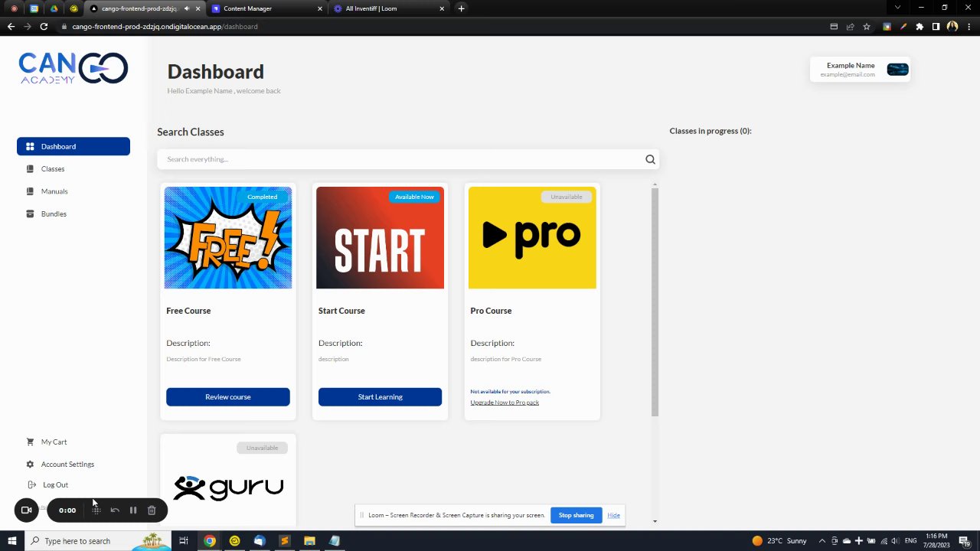This screenshot has width=980, height=551.
Task: Click the Pro Course title
Action: click(491, 311)
